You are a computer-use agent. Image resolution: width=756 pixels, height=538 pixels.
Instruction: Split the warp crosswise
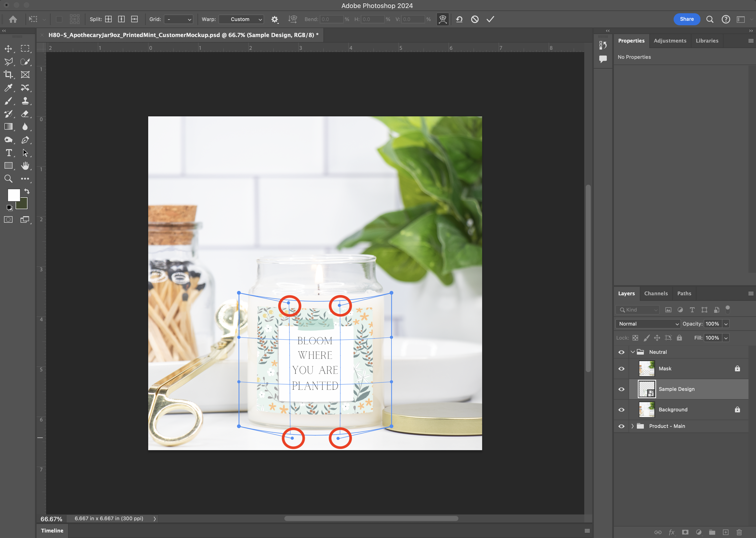click(108, 19)
